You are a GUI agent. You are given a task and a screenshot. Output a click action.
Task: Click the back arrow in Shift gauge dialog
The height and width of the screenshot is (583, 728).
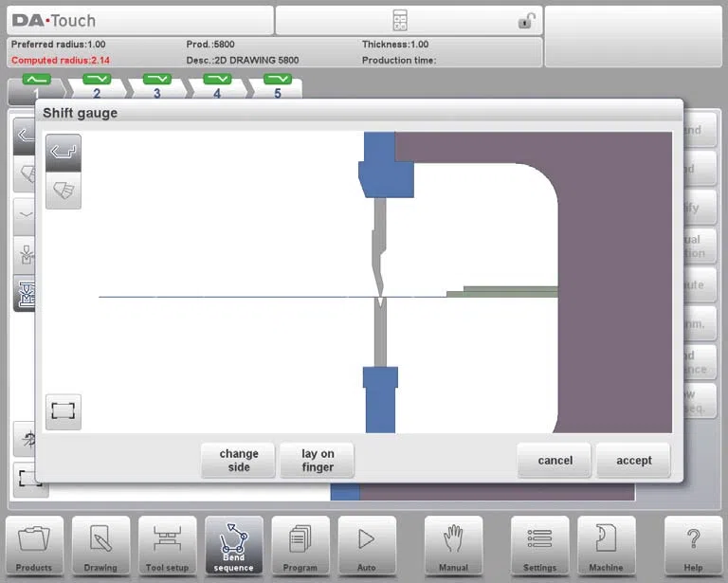[64, 153]
